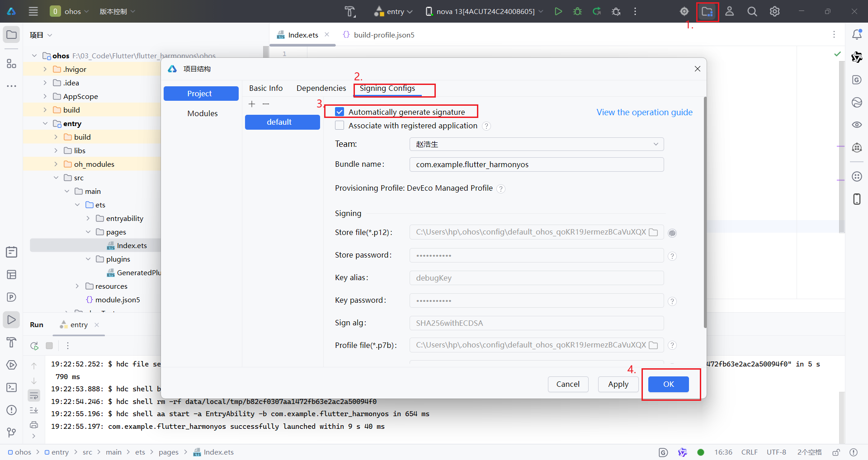
Task: Open the Project Structure icon
Action: (x=707, y=11)
